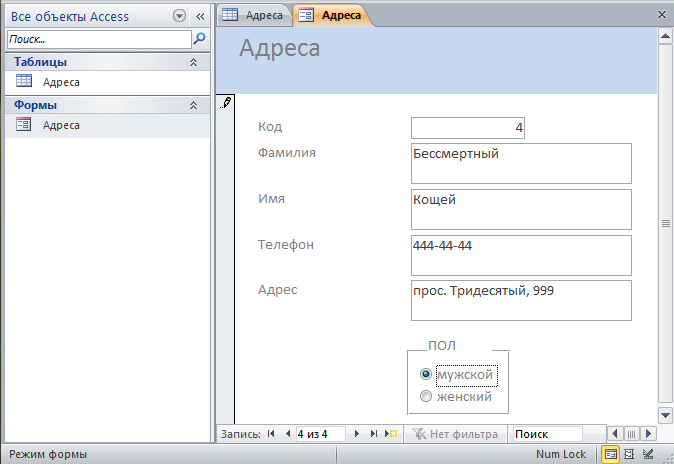Close the current document tab
The image size is (674, 464).
click(x=662, y=15)
